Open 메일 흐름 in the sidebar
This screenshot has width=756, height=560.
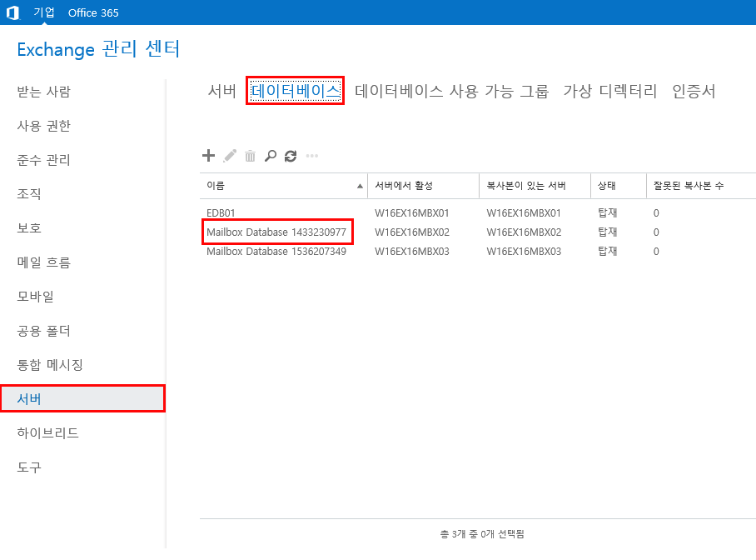[44, 262]
